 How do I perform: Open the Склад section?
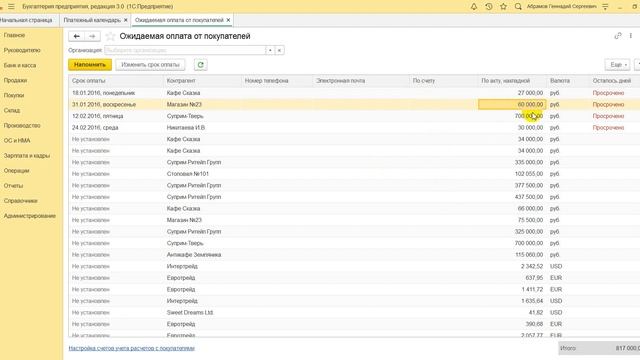(x=12, y=111)
